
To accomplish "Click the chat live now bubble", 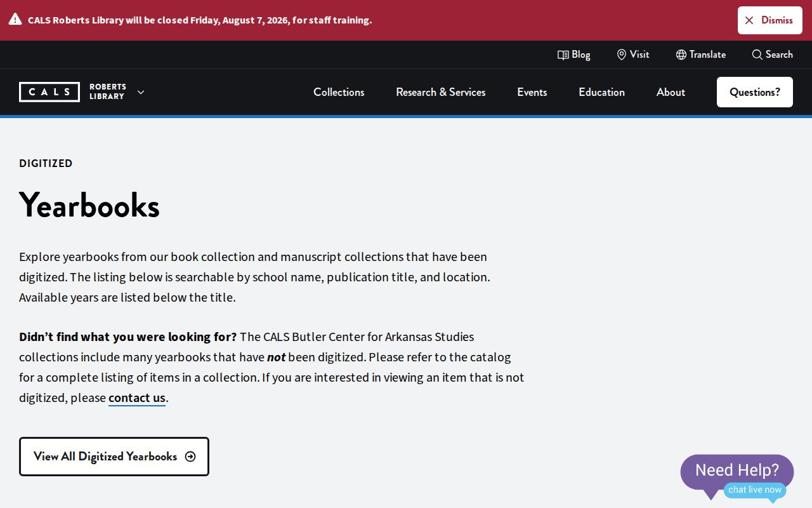I will click(x=755, y=490).
